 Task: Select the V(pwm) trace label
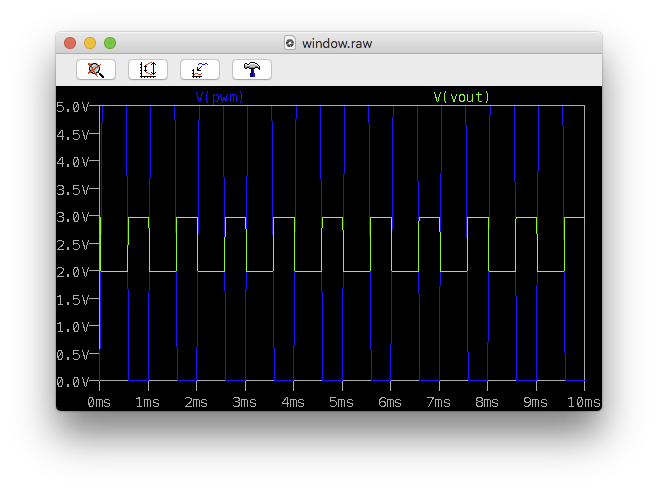coord(220,97)
